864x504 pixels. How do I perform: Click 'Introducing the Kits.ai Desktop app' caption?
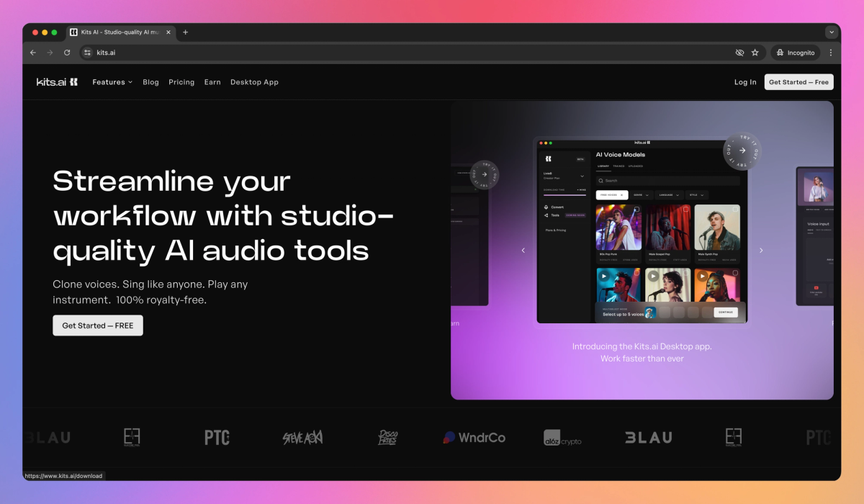pos(642,346)
